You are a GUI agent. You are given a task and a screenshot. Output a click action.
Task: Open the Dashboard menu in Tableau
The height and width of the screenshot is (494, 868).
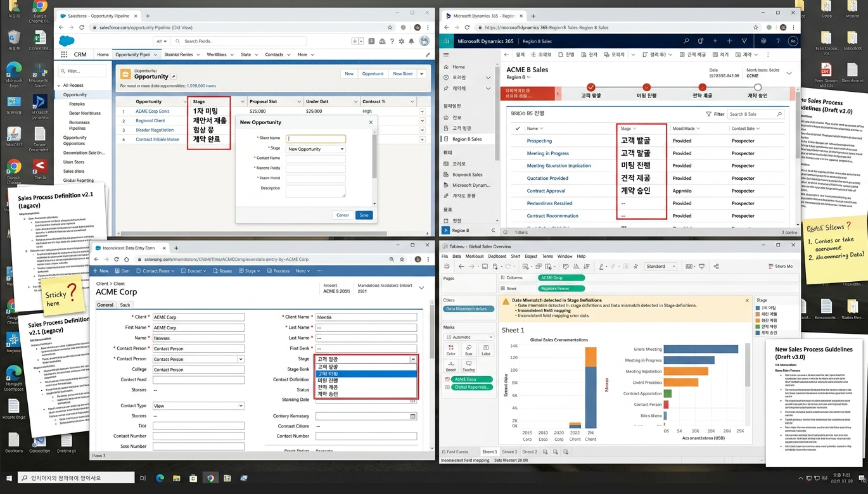pyautogui.click(x=497, y=256)
